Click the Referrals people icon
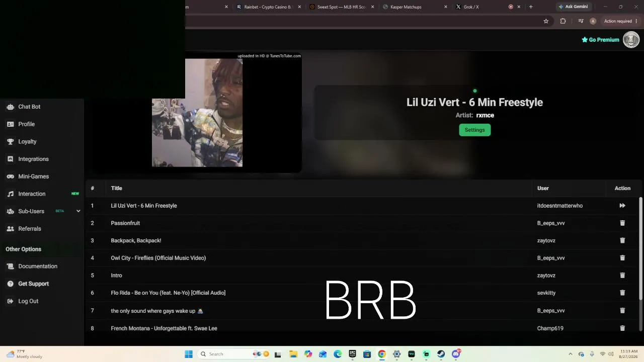 (x=10, y=229)
